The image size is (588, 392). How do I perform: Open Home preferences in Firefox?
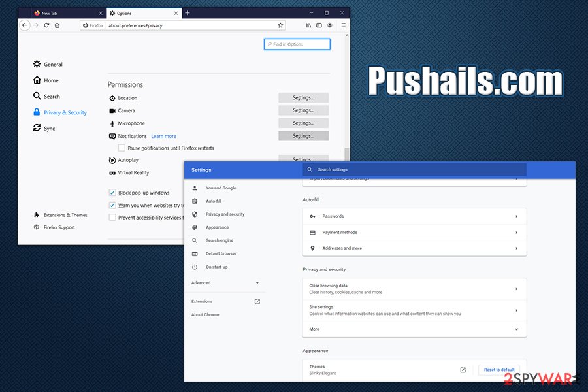46,80
